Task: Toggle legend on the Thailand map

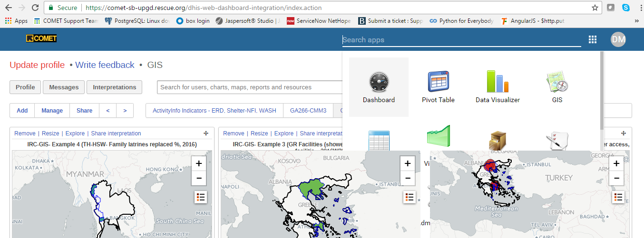Action: tap(200, 197)
